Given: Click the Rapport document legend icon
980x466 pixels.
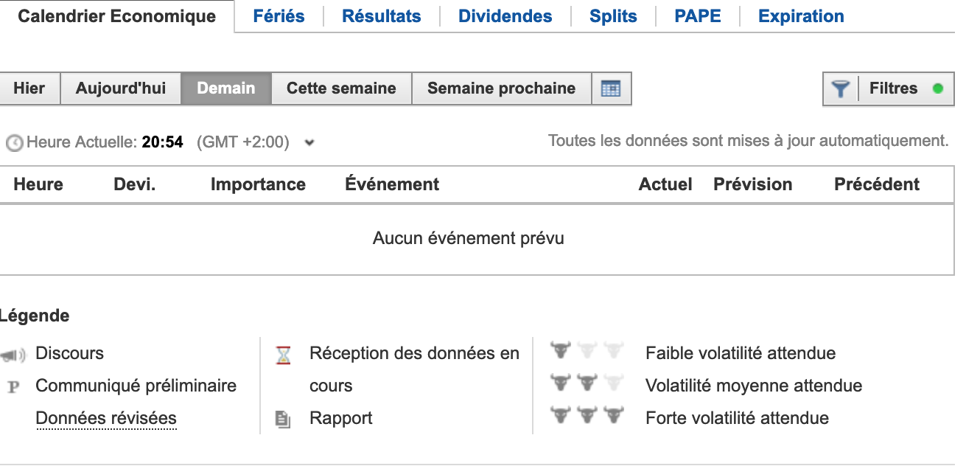Looking at the screenshot, I should [283, 419].
